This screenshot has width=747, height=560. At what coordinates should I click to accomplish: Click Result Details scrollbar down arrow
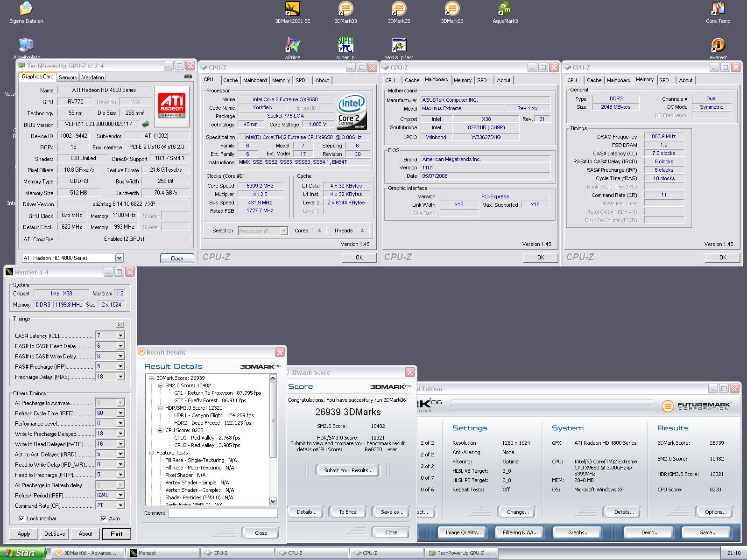[x=273, y=501]
